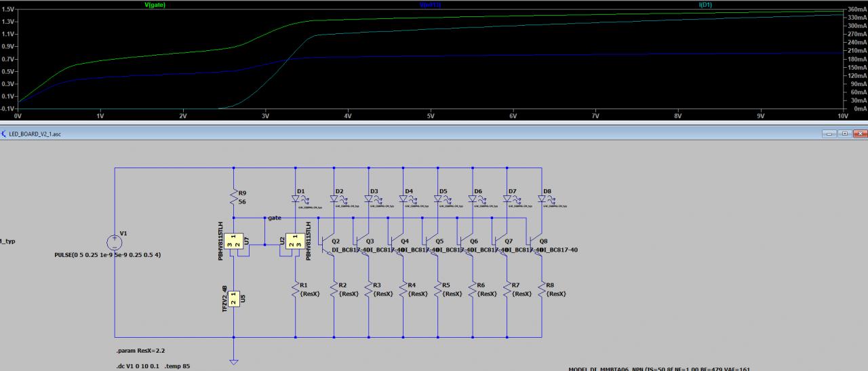Click resistor R2 symbol
The image size is (868, 371).
(334, 290)
